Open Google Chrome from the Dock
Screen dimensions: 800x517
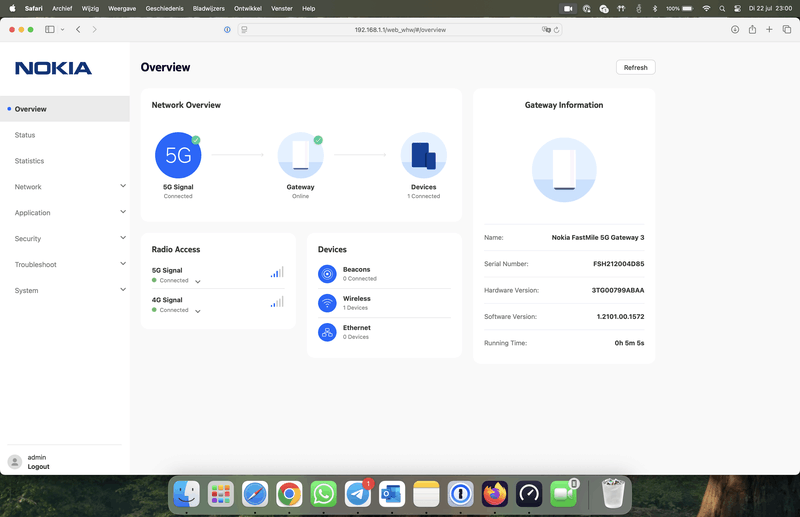289,494
